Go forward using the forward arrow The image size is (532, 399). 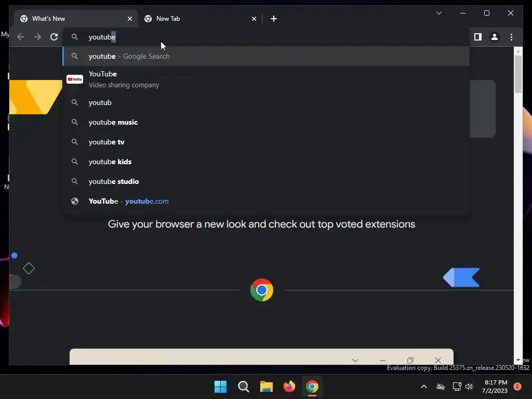pos(37,37)
